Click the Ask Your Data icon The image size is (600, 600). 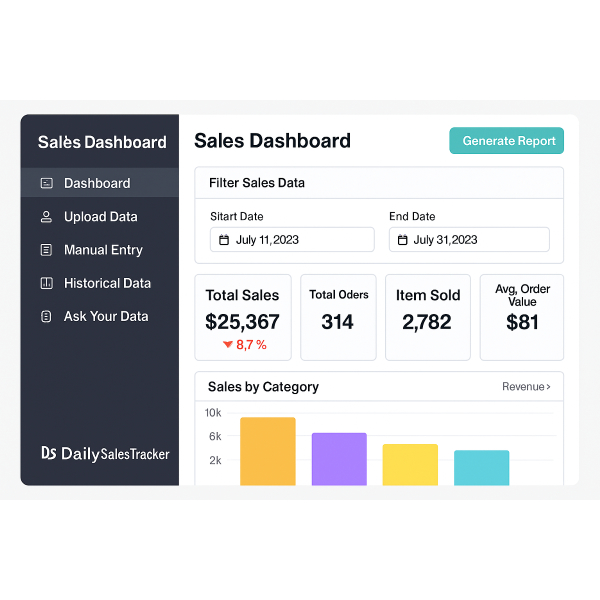tap(46, 316)
